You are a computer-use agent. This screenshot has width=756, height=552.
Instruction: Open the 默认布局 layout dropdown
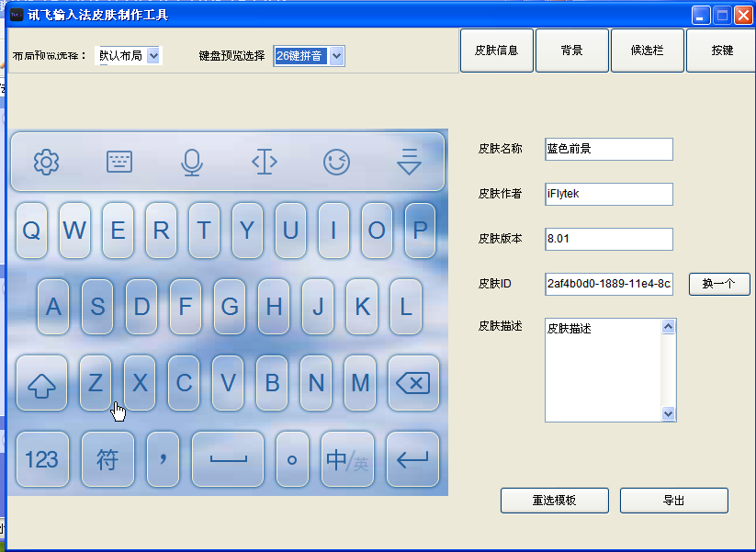coord(153,56)
